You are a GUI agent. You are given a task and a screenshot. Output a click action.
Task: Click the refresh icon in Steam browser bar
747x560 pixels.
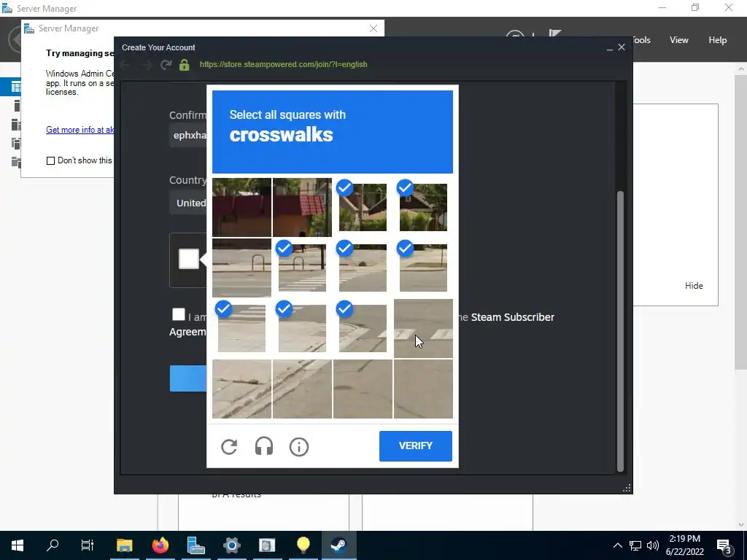pyautogui.click(x=166, y=65)
